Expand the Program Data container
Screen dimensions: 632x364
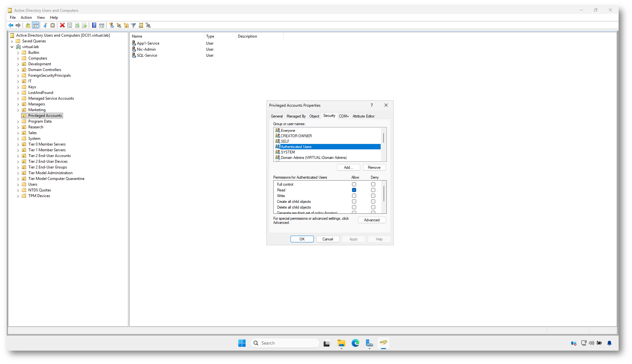click(18, 121)
